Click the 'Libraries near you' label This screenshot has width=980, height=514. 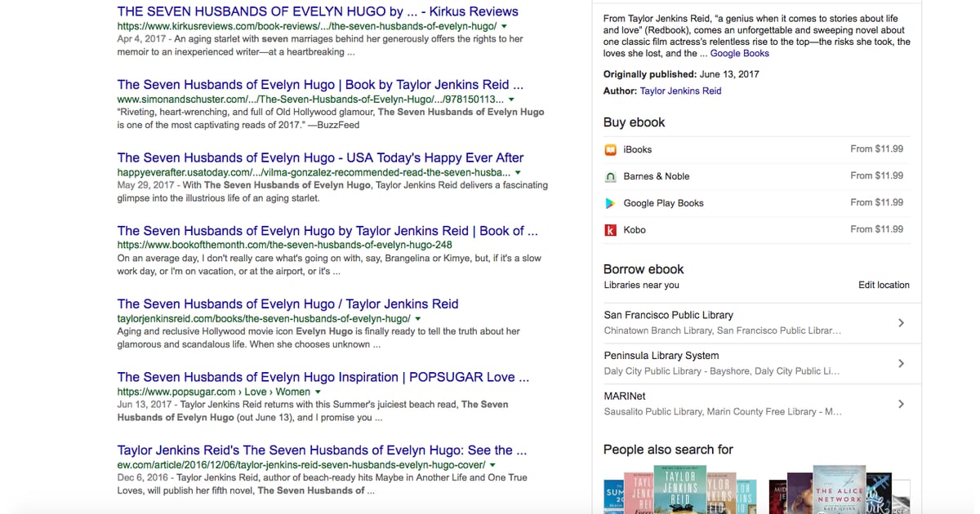(x=641, y=285)
